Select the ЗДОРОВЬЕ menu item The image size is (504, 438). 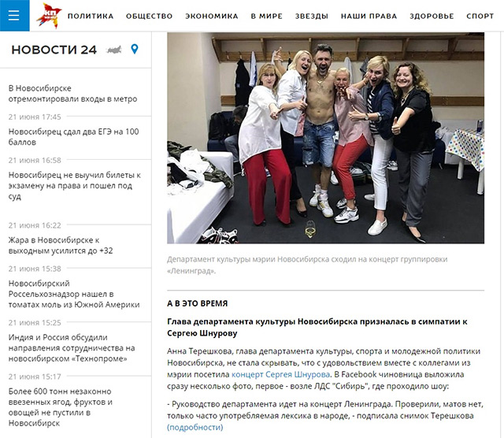pyautogui.click(x=432, y=16)
